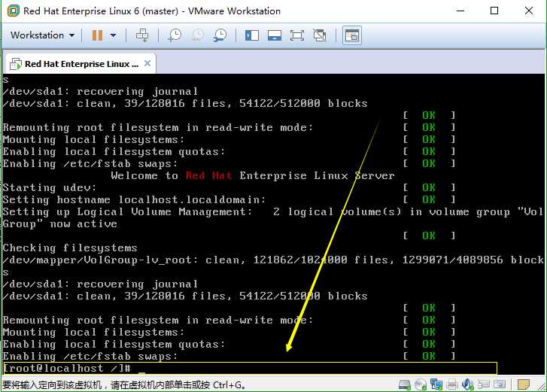This screenshot has width=547, height=392.
Task: Open the Workstation dropdown menu
Action: pyautogui.click(x=42, y=35)
